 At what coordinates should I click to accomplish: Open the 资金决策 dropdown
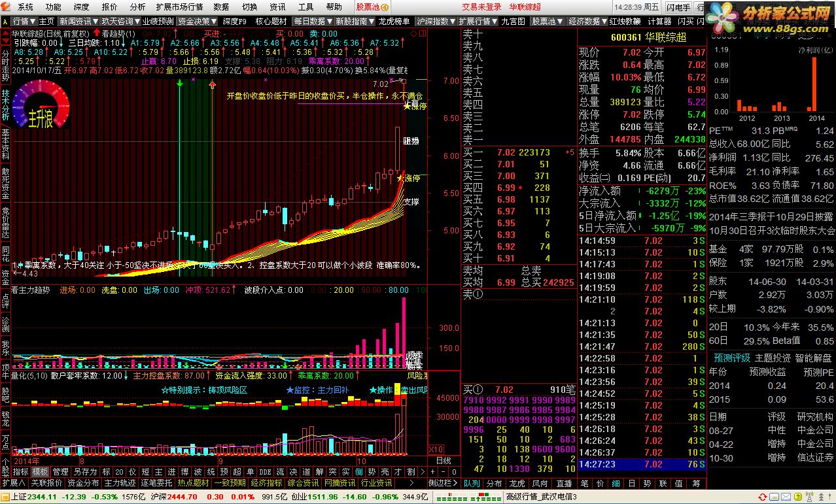click(198, 21)
